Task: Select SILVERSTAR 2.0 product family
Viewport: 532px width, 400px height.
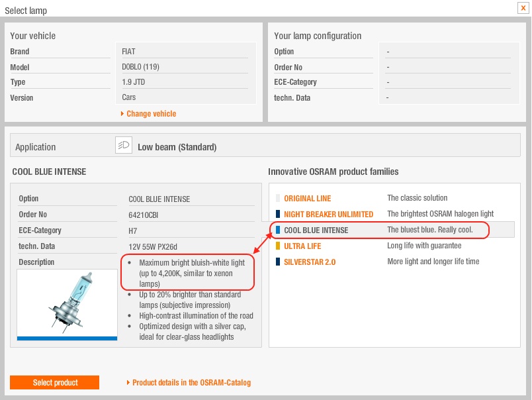Action: coord(308,262)
